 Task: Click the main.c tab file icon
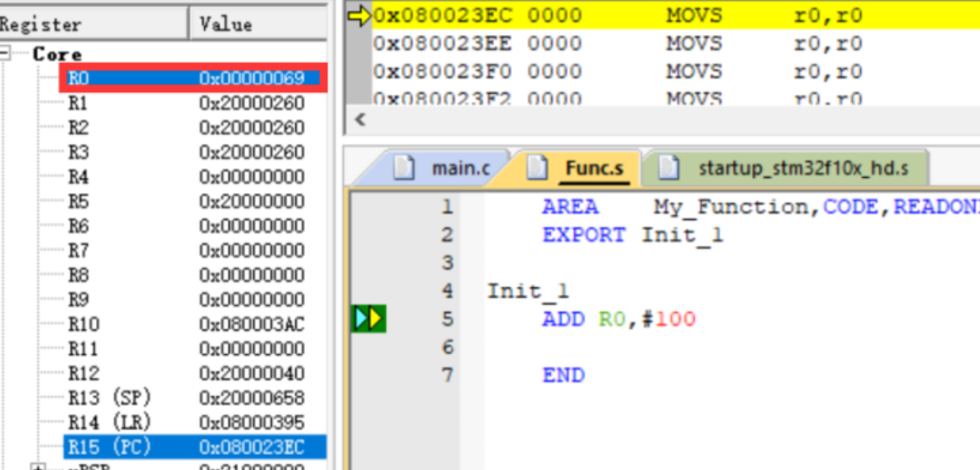pos(406,168)
